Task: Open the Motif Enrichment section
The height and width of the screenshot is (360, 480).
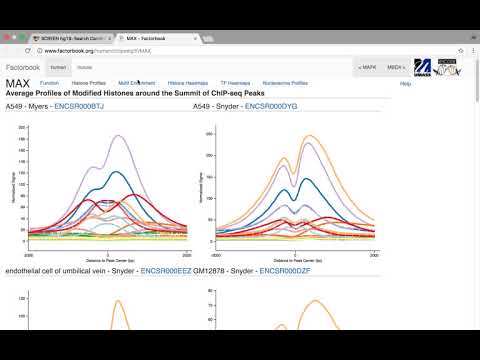Action: (137, 83)
